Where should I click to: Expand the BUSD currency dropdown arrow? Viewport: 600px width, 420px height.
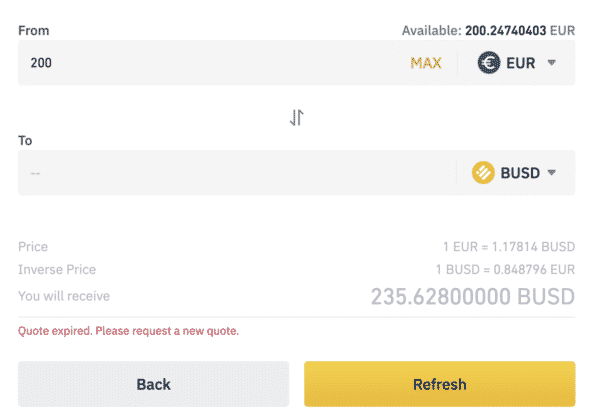pyautogui.click(x=551, y=173)
